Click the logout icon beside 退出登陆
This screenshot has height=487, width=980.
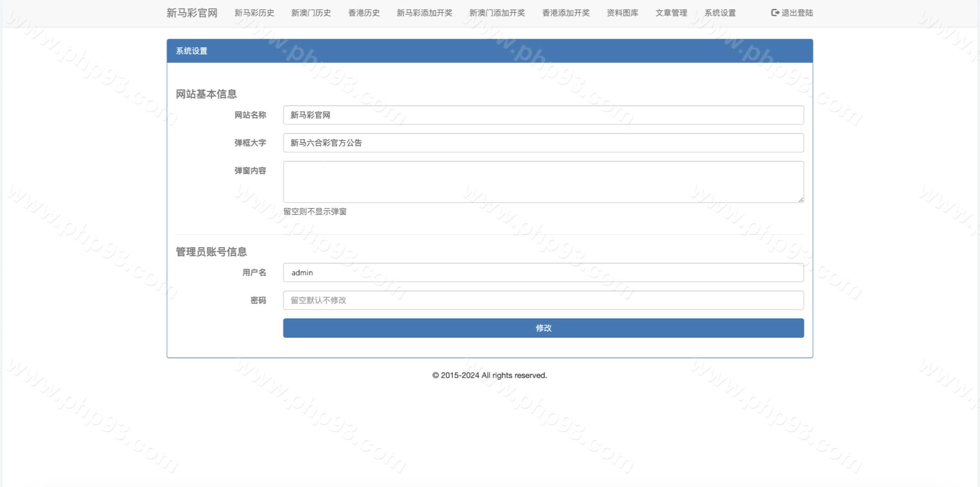tap(775, 13)
